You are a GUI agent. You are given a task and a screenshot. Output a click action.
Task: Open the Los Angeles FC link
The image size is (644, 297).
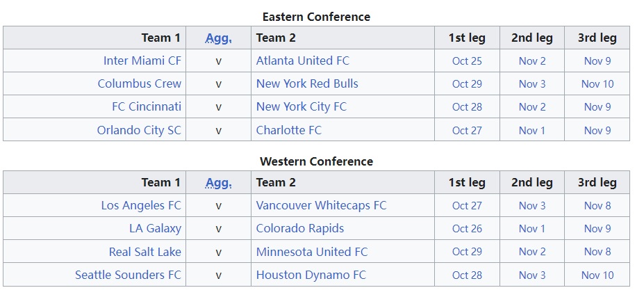point(140,205)
